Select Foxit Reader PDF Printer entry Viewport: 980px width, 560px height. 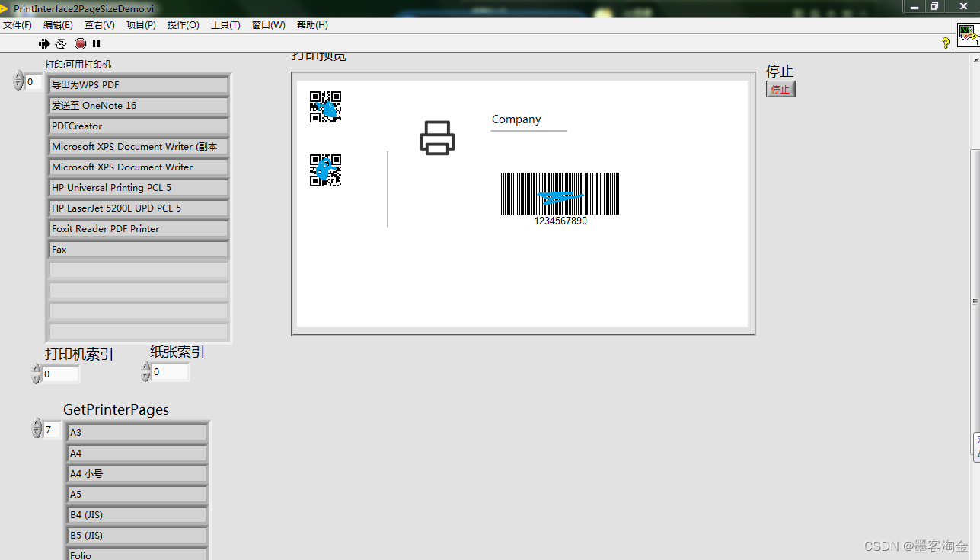[139, 229]
